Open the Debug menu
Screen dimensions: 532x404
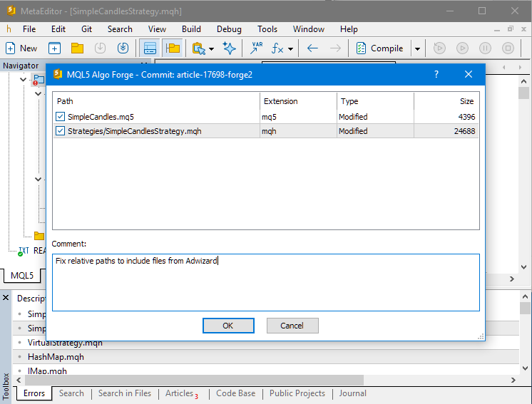(x=229, y=29)
